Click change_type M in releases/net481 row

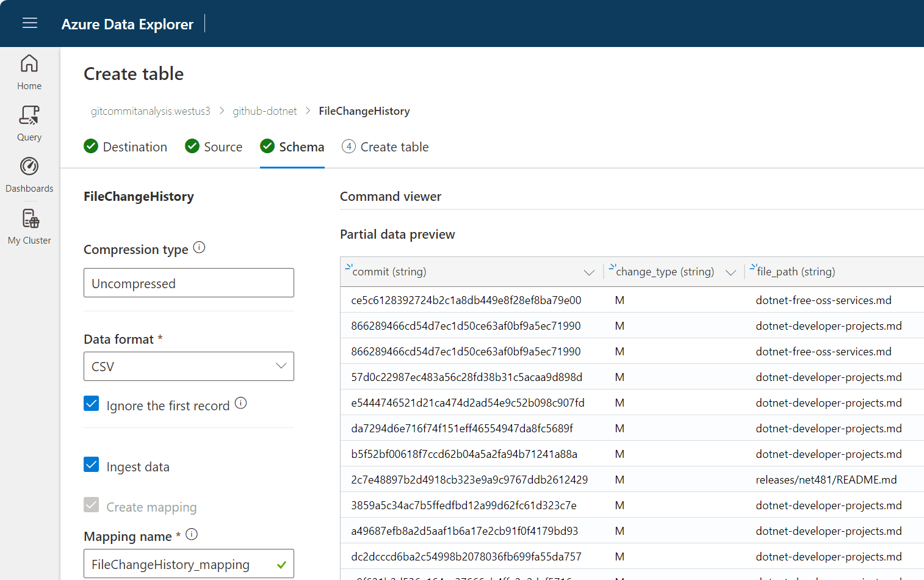[619, 480]
